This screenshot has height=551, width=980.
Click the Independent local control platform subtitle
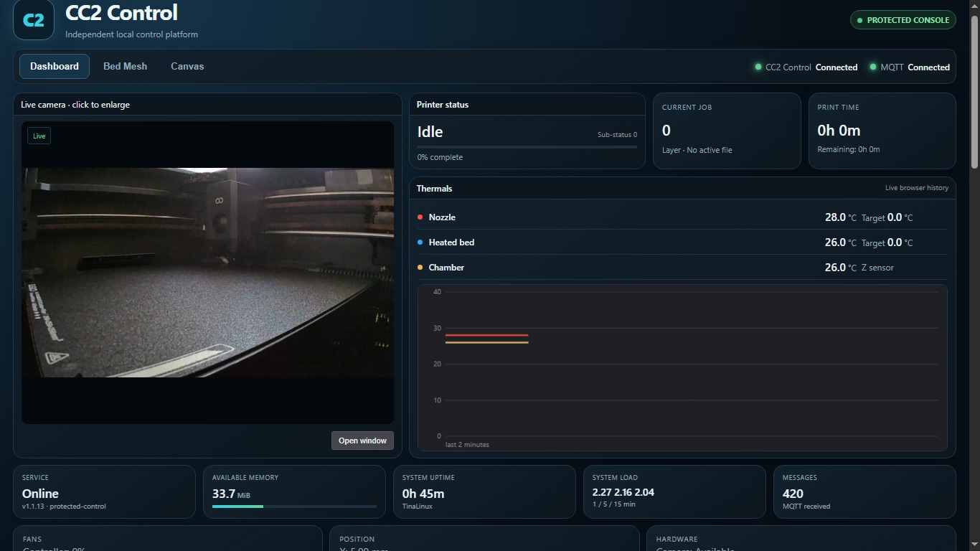[x=131, y=34]
